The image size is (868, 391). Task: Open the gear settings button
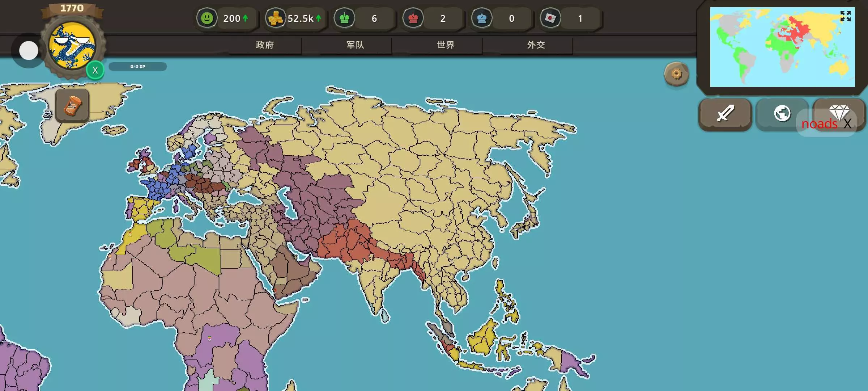click(x=676, y=74)
